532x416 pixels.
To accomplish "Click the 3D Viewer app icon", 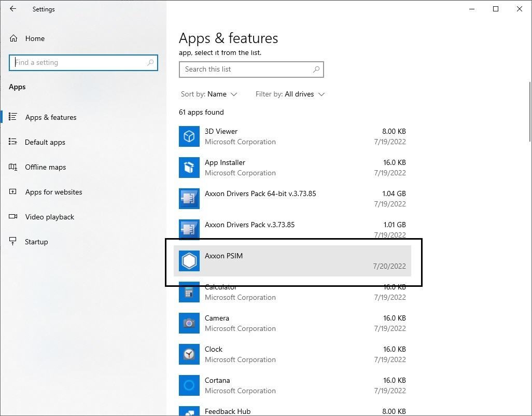I will [189, 136].
